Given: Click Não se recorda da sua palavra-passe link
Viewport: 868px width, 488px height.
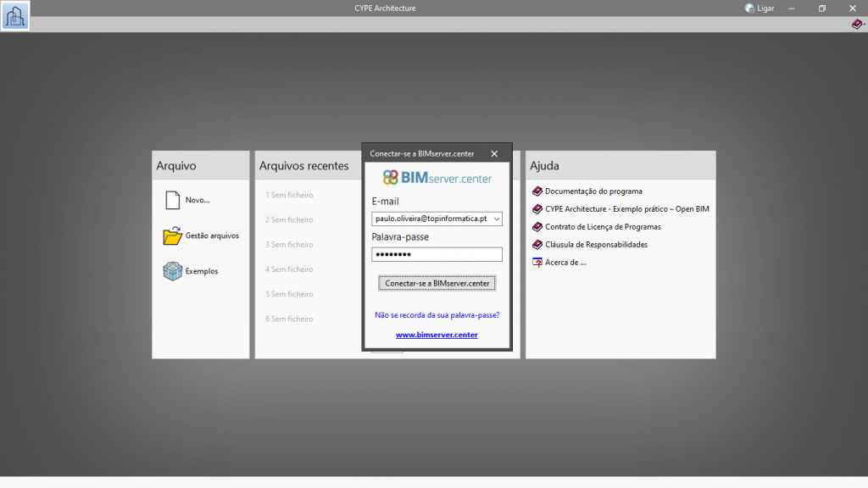Looking at the screenshot, I should click(x=437, y=315).
